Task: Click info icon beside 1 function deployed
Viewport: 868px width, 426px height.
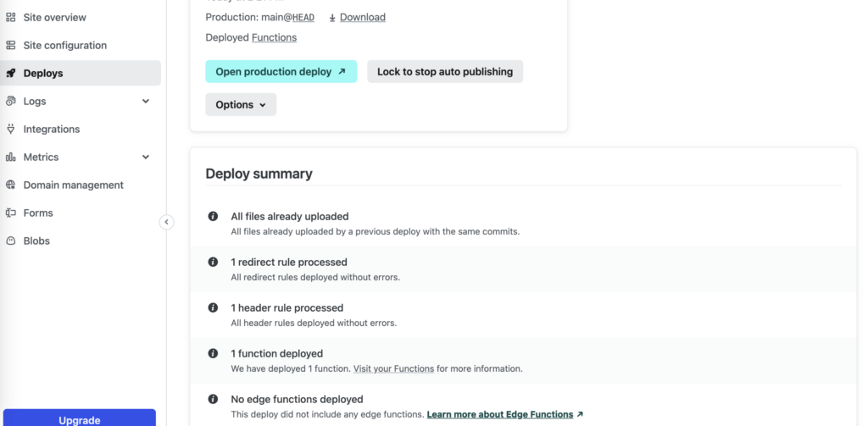Action: (214, 353)
